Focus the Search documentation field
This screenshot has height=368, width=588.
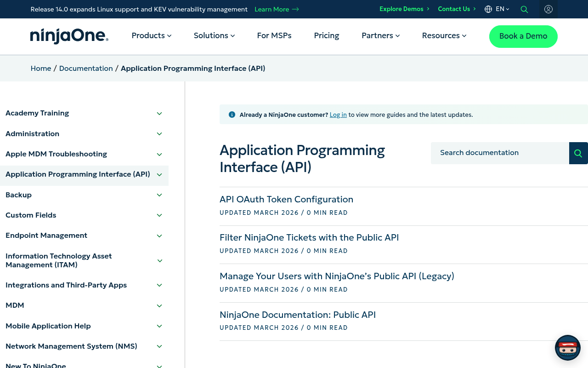coord(500,153)
